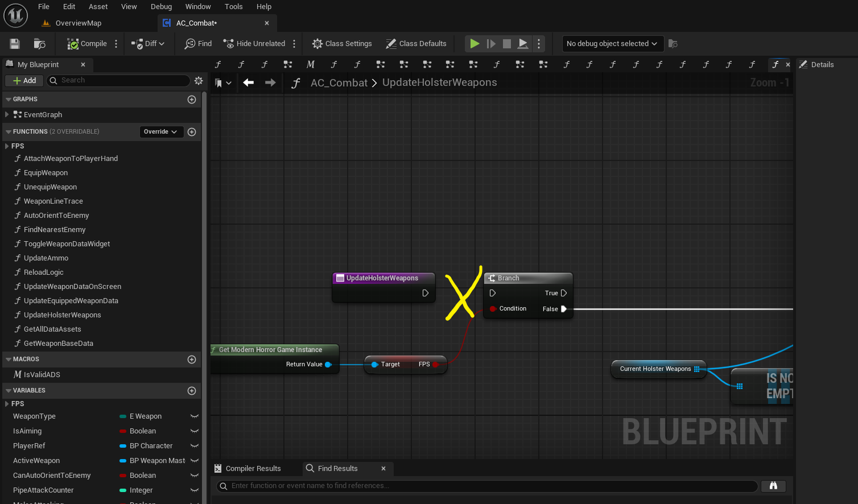The width and height of the screenshot is (858, 504).
Task: Click the My Blueprint search field
Action: coord(118,81)
